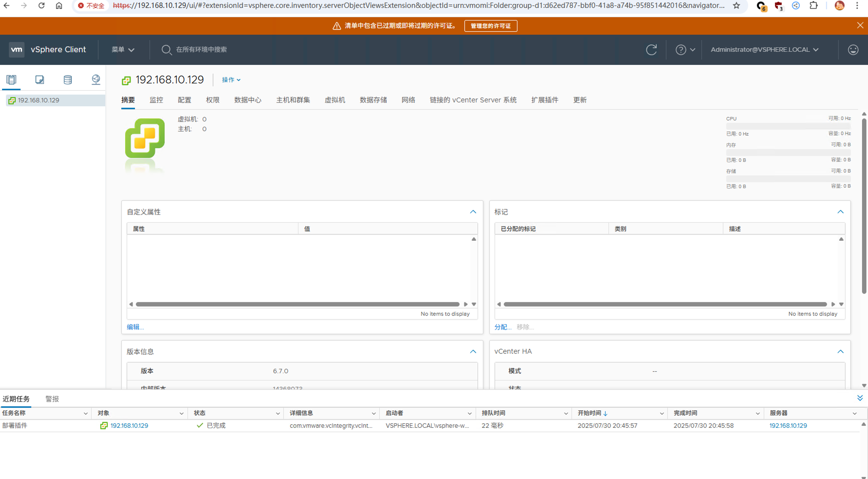Switch to the 数据中心 tab
Viewport: 868px width, 479px height.
click(x=248, y=100)
